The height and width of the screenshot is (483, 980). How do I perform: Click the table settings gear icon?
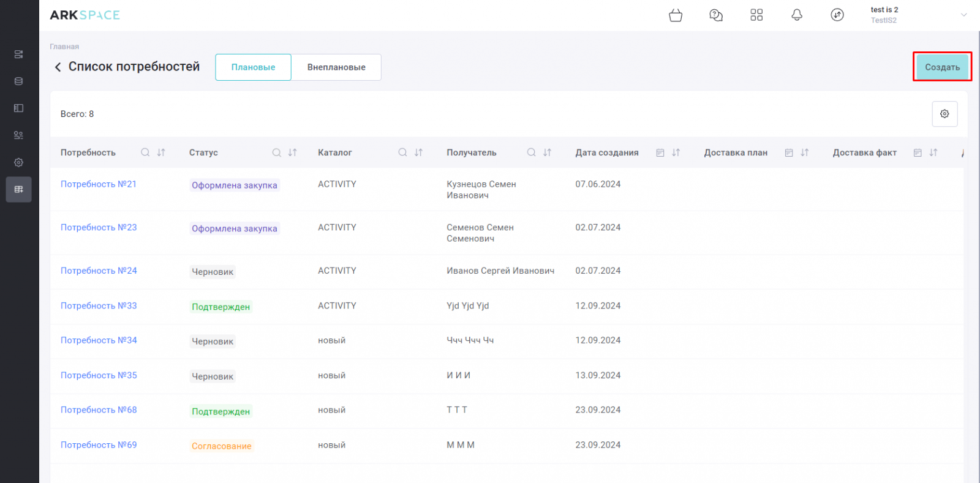[x=944, y=114]
